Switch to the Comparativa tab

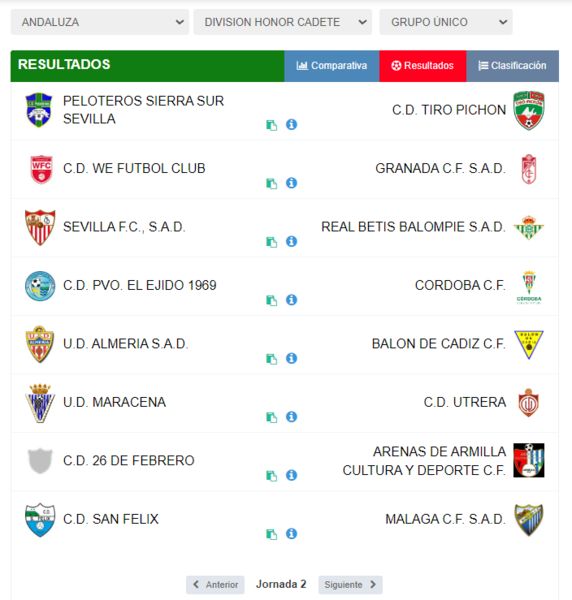(x=332, y=66)
